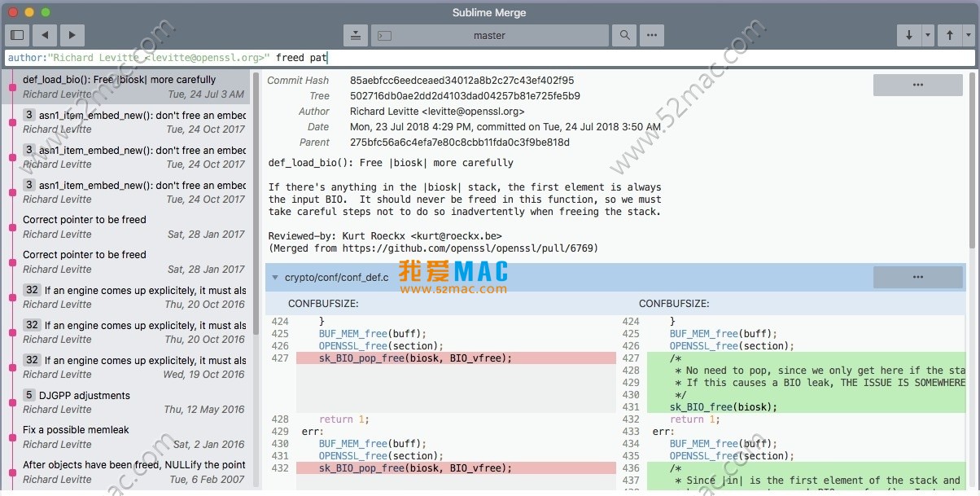Select the engine commit dated Wed, 19 Oct 2016
This screenshot has height=496, width=980.
125,367
